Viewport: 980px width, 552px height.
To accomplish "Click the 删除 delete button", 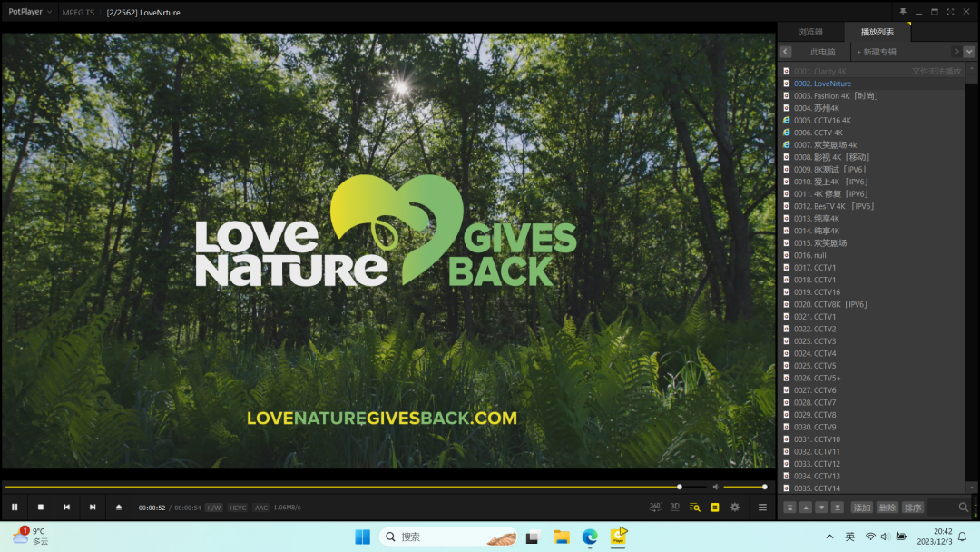I will [x=887, y=508].
